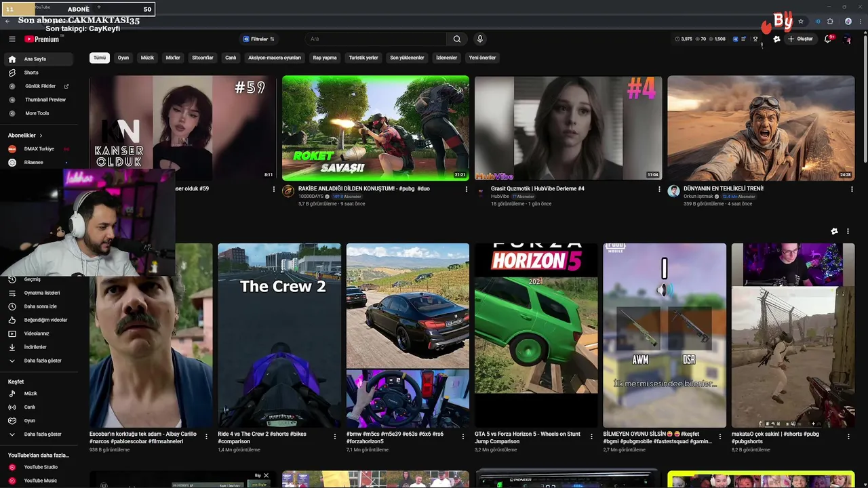868x488 pixels.
Task: Open YouTube Music link in sidebar
Action: pos(40,481)
